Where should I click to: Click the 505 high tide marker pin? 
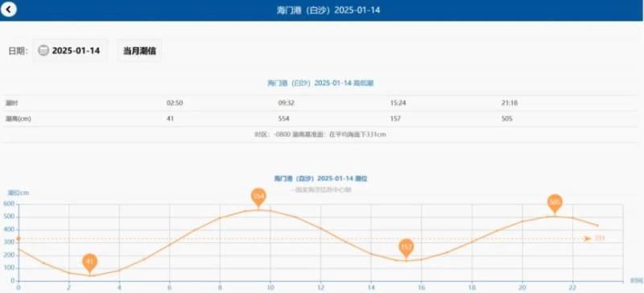[555, 204]
